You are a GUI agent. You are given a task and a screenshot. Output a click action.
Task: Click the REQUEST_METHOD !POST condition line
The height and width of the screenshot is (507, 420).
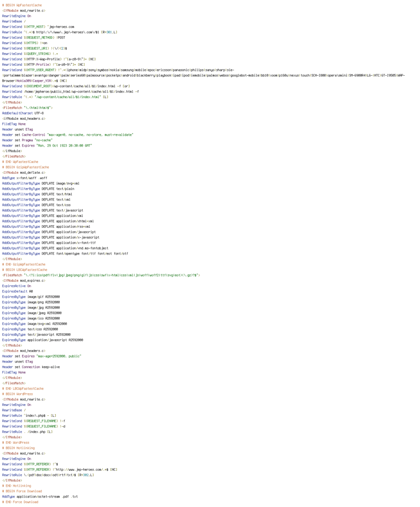(34, 38)
